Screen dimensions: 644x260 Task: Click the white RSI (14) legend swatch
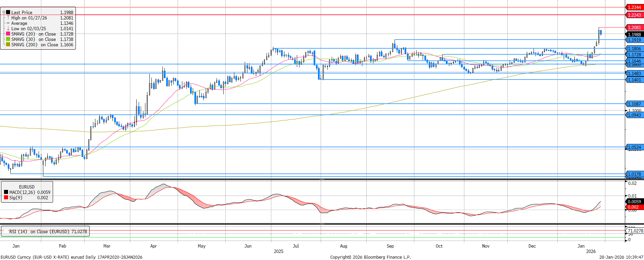(x=6, y=231)
